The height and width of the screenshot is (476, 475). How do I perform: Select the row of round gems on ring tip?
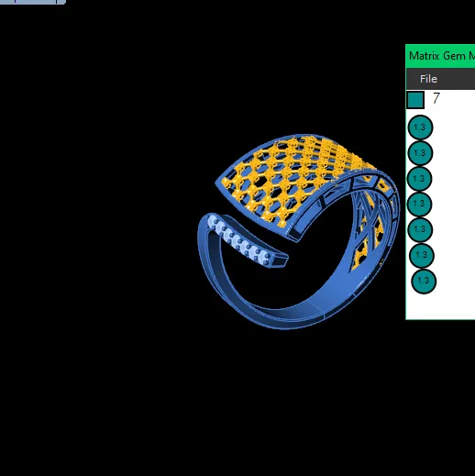coord(238,239)
